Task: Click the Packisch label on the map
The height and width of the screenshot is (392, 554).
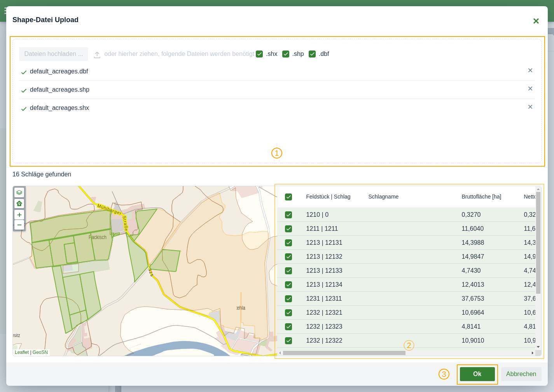Action: (x=98, y=237)
